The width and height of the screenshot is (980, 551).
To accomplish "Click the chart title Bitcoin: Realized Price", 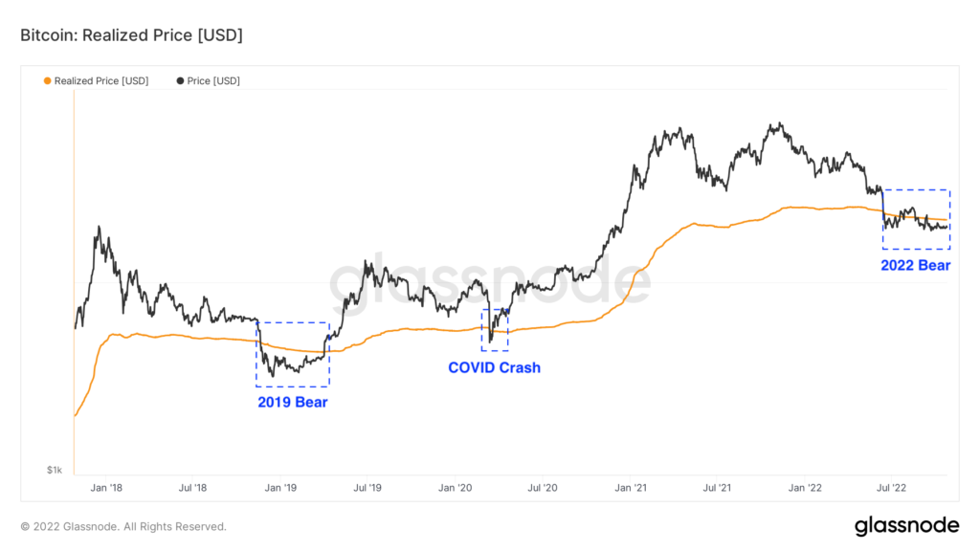I will pos(131,35).
